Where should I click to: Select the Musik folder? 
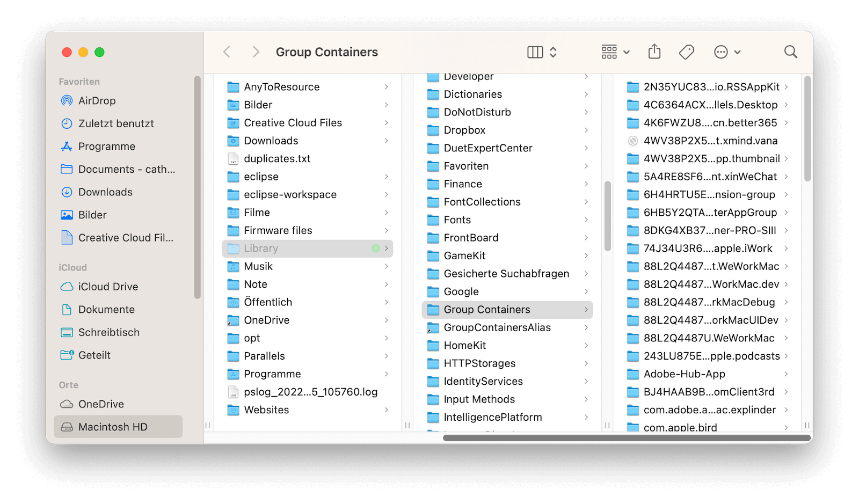pos(308,266)
